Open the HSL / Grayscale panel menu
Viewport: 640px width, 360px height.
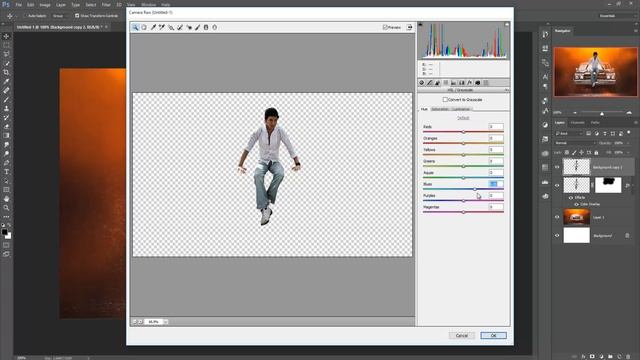pyautogui.click(x=507, y=90)
